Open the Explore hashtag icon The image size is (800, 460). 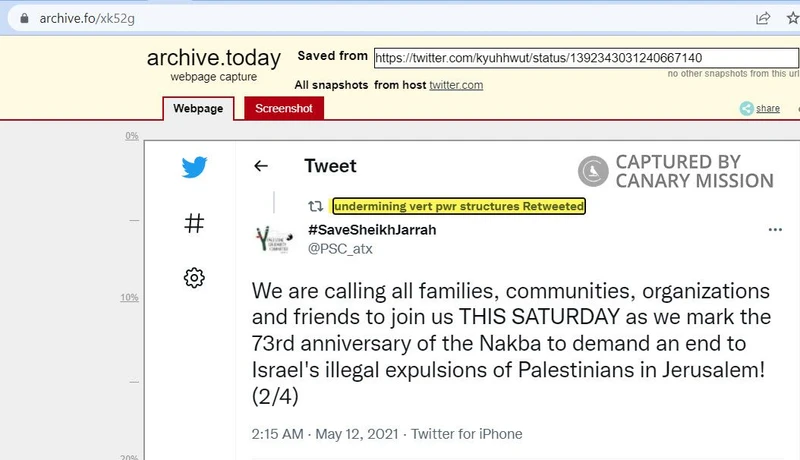194,223
